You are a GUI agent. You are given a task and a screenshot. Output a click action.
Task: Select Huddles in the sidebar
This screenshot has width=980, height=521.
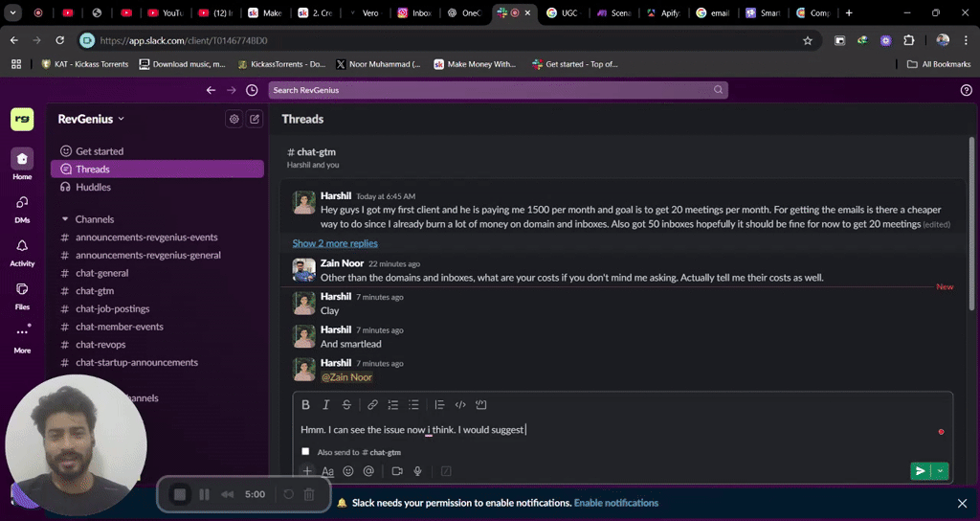[x=93, y=187]
